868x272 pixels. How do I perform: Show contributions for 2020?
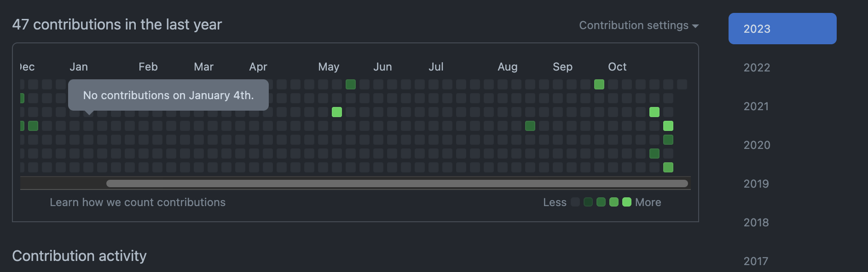(x=757, y=145)
